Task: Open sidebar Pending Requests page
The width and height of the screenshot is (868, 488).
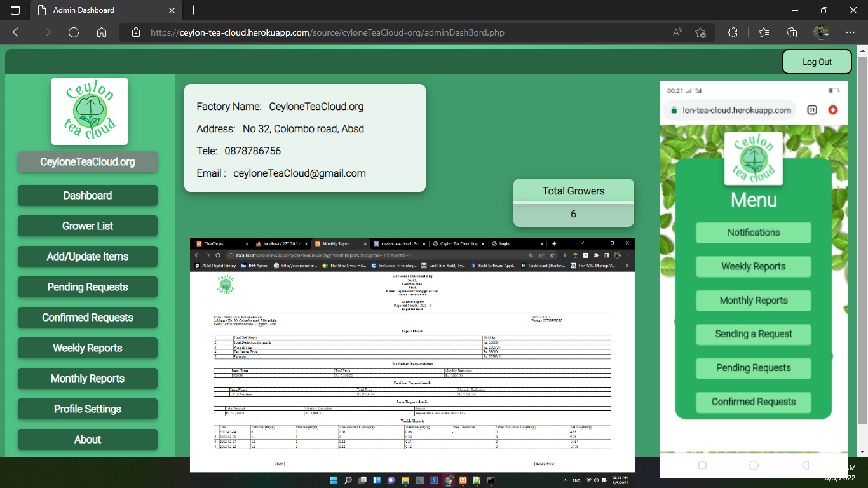Action: [x=88, y=287]
